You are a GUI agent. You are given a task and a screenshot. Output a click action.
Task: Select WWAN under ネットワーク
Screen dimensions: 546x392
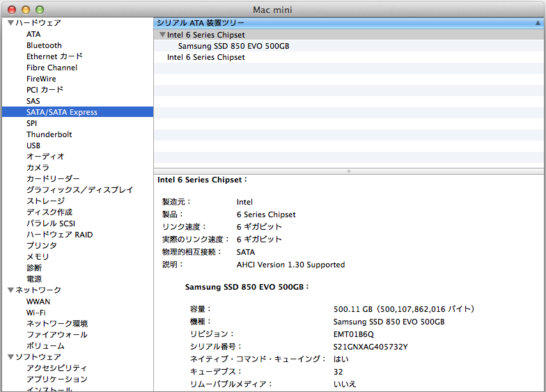click(x=38, y=301)
